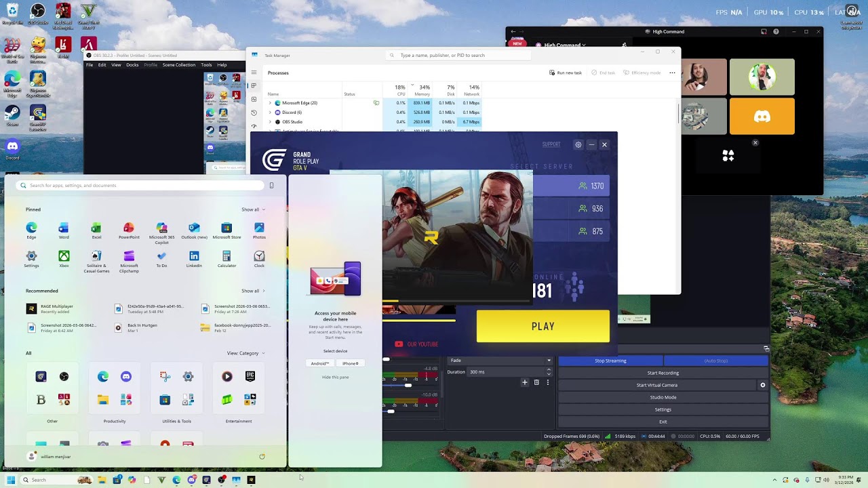Open Profile menu in OBS
Screen dimensions: 868x488
[151, 65]
